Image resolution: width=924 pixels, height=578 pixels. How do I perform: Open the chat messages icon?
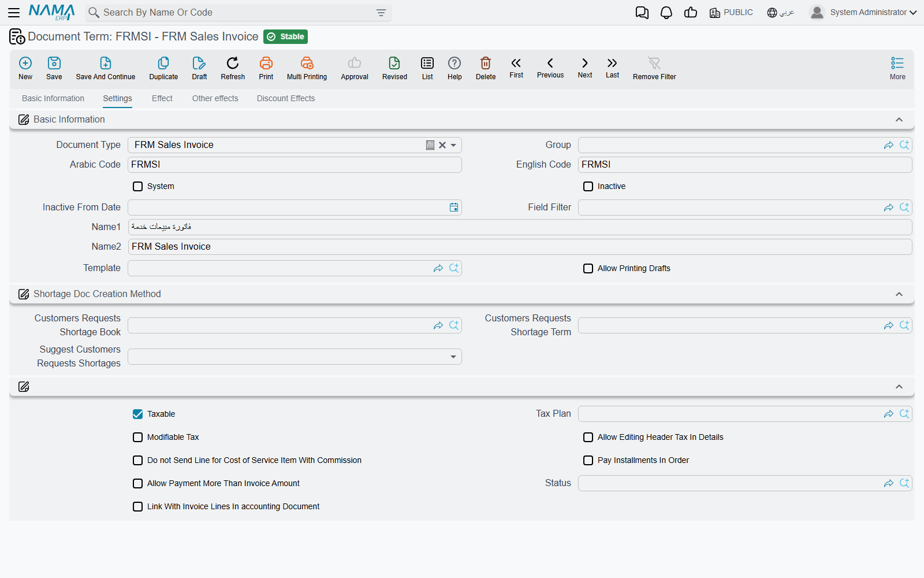pyautogui.click(x=642, y=13)
